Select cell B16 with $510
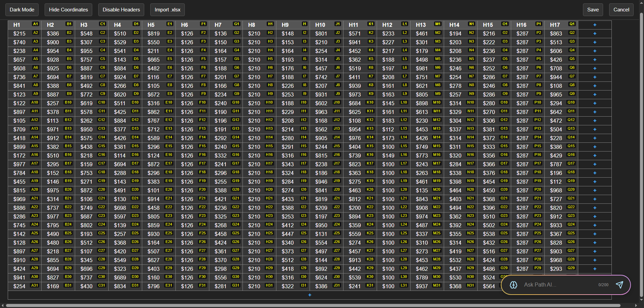This screenshot has width=644, height=308. point(58,156)
